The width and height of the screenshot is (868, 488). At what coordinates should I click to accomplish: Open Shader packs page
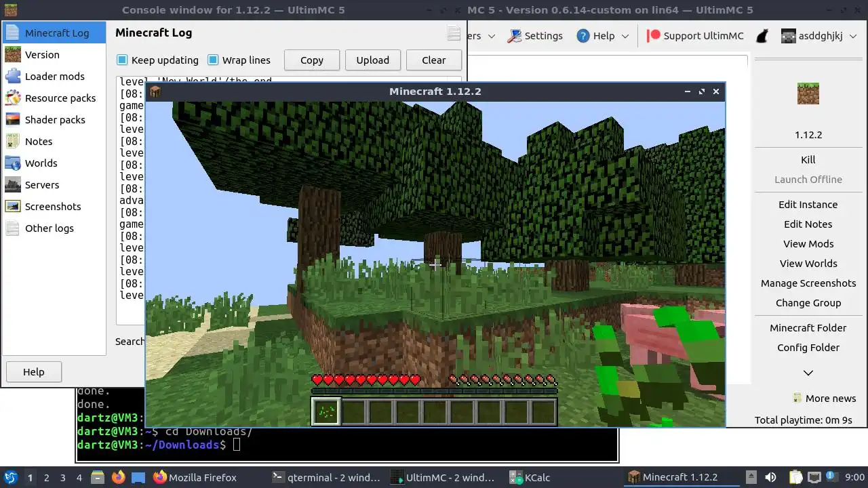(54, 120)
